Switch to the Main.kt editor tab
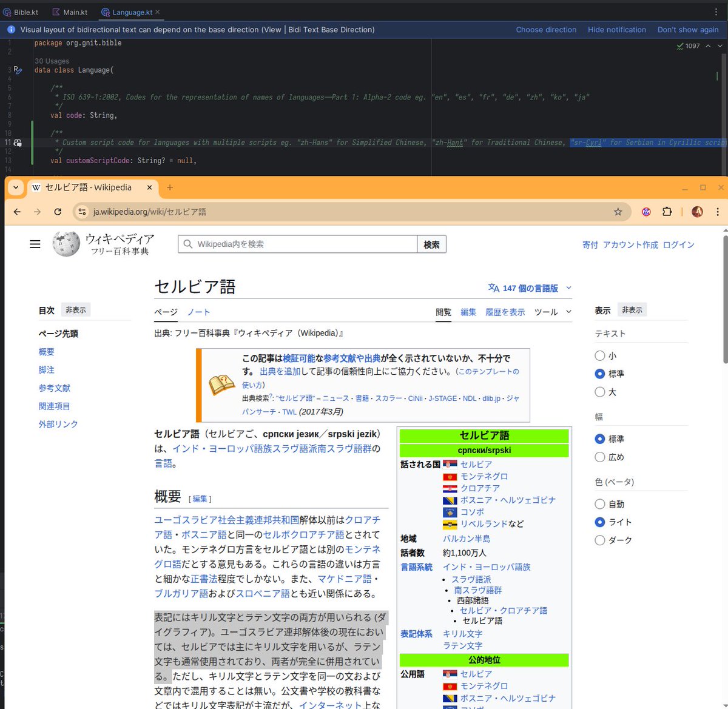728x709 pixels. click(x=70, y=12)
